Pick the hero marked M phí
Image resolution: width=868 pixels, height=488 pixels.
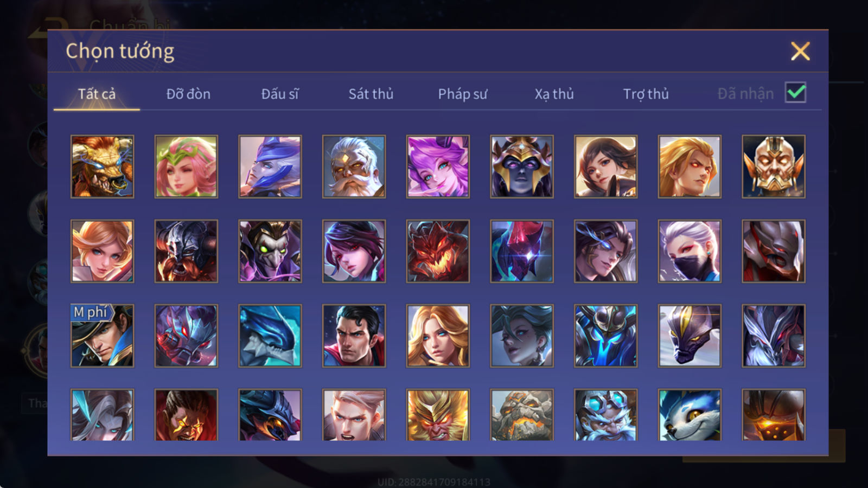[102, 336]
